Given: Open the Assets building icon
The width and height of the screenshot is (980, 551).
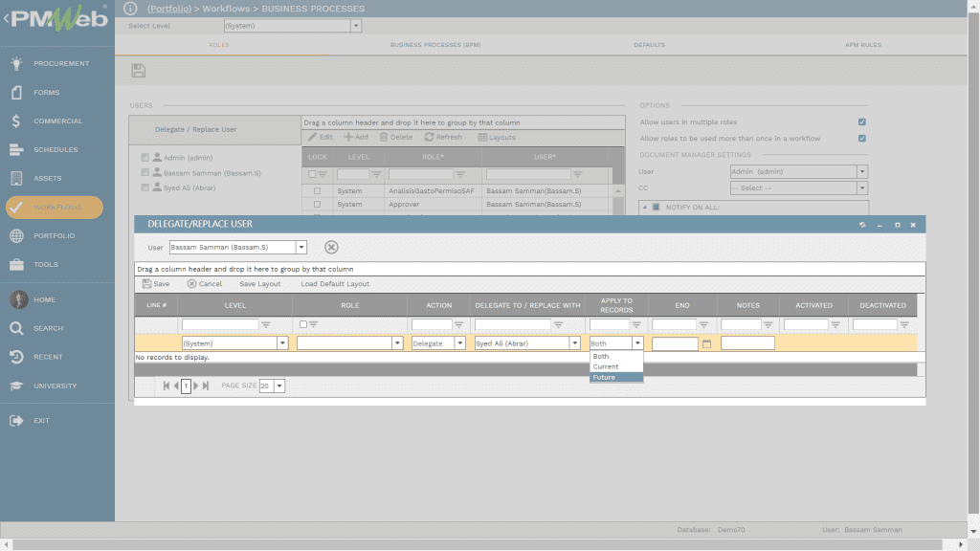Looking at the screenshot, I should click(x=17, y=179).
